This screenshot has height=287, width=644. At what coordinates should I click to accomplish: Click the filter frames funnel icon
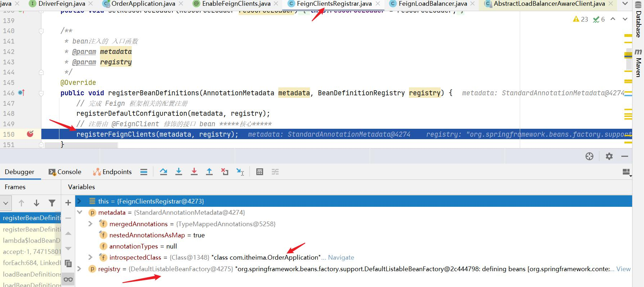click(x=52, y=203)
